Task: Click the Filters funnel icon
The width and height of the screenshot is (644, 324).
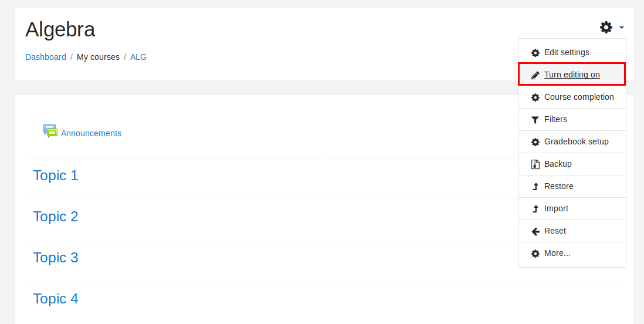Action: (535, 120)
